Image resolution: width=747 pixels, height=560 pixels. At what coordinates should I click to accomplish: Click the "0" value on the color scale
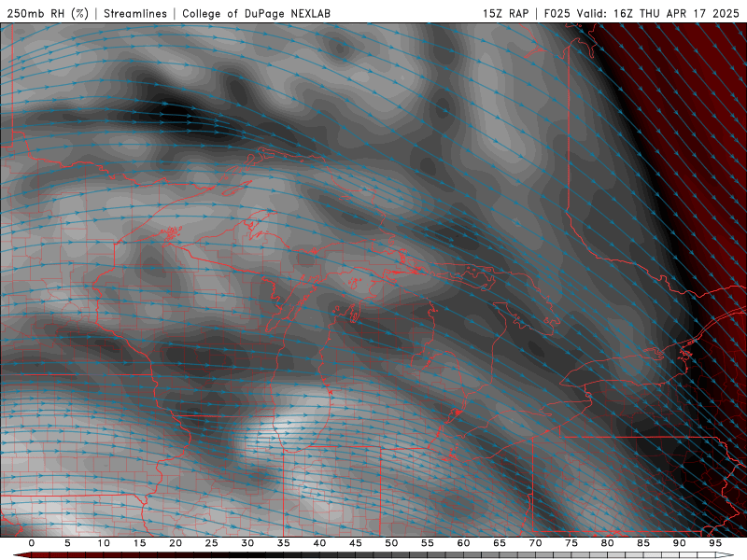[x=32, y=543]
